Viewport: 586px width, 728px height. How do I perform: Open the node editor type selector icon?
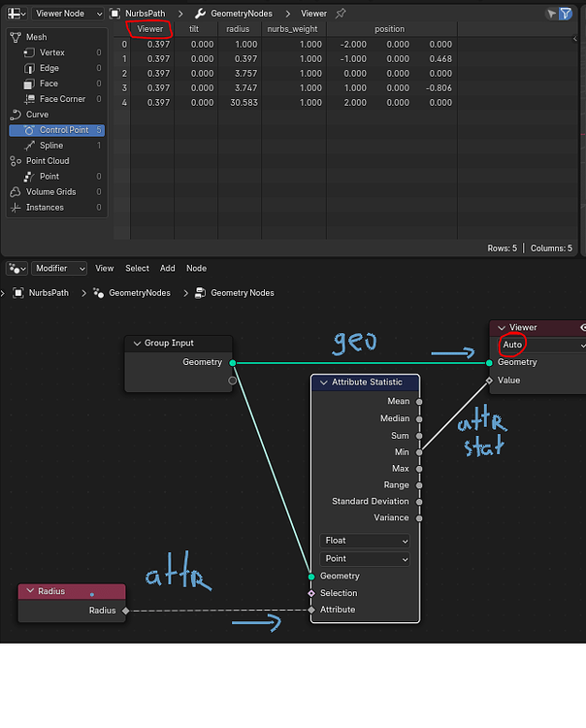[x=16, y=268]
